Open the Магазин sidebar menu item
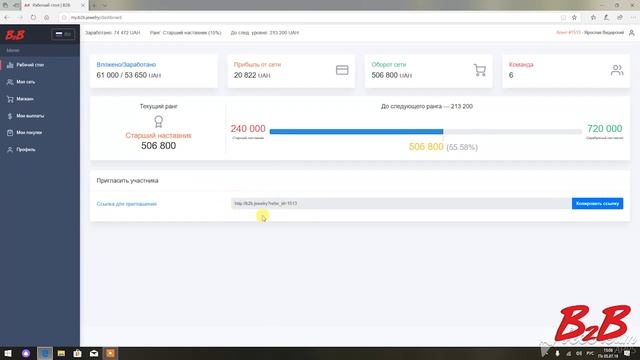Viewport: 640px width, 360px height. click(40, 99)
